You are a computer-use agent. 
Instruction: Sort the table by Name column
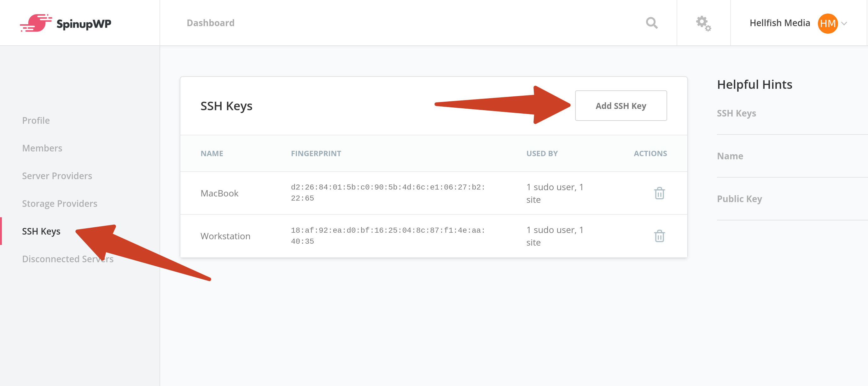coord(212,153)
